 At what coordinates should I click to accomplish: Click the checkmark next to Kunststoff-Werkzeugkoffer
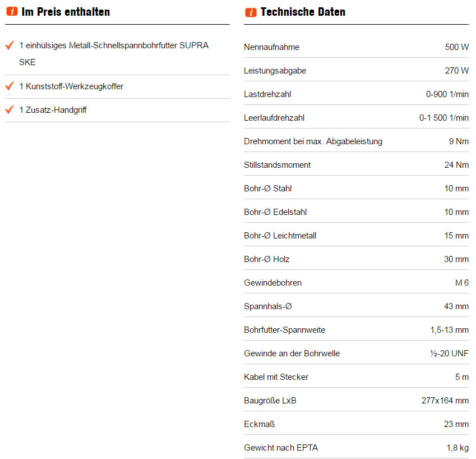[x=10, y=86]
